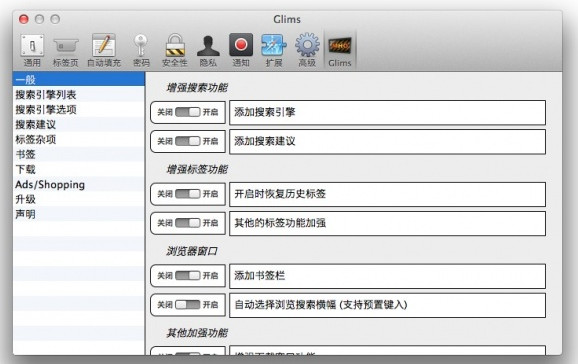This screenshot has width=578, height=364.
Task: Open the 自动填充 (AutoFill) preferences pane
Action: [x=104, y=51]
